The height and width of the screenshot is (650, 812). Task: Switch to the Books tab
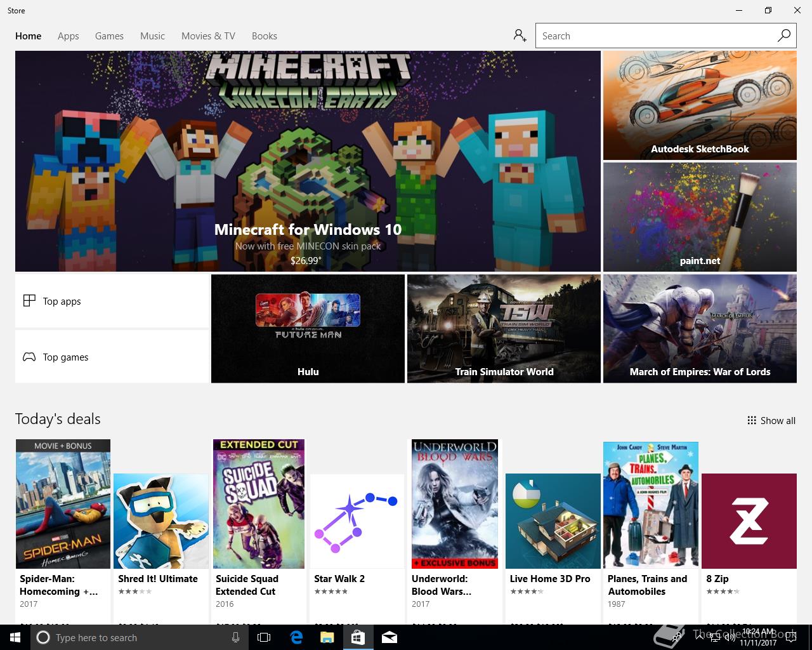[265, 36]
